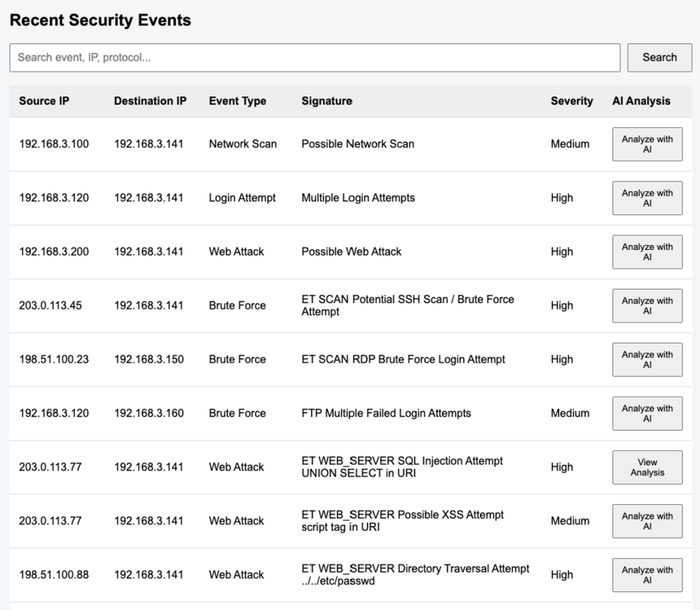This screenshot has height=610, width=700.
Task: Click the Search button
Action: [x=660, y=57]
